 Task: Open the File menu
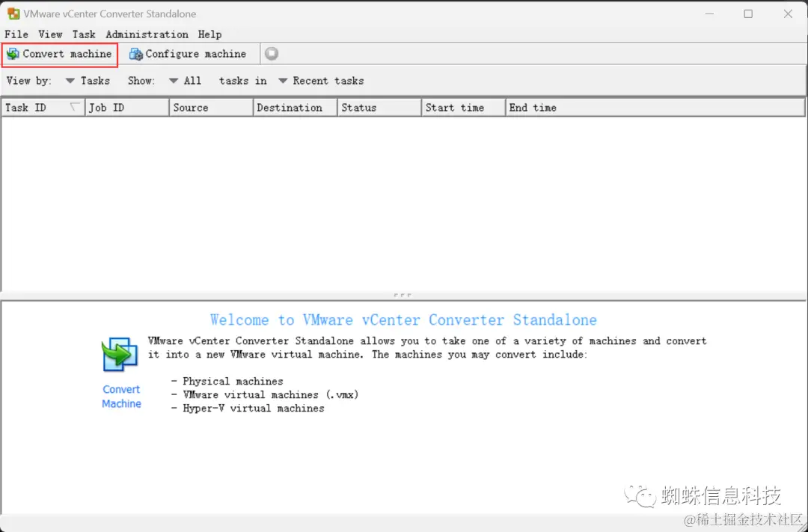(16, 34)
